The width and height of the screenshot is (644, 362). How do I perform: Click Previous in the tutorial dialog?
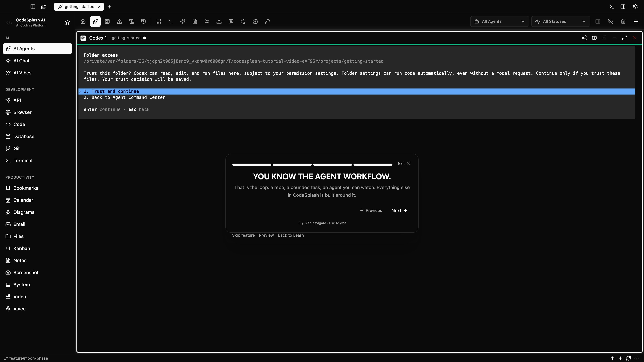371,211
